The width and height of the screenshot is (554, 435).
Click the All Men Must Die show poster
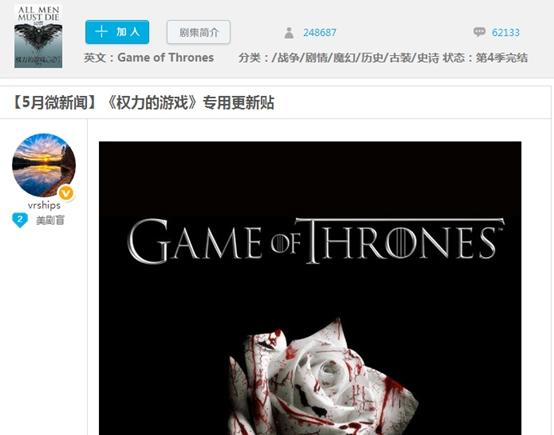[x=38, y=36]
